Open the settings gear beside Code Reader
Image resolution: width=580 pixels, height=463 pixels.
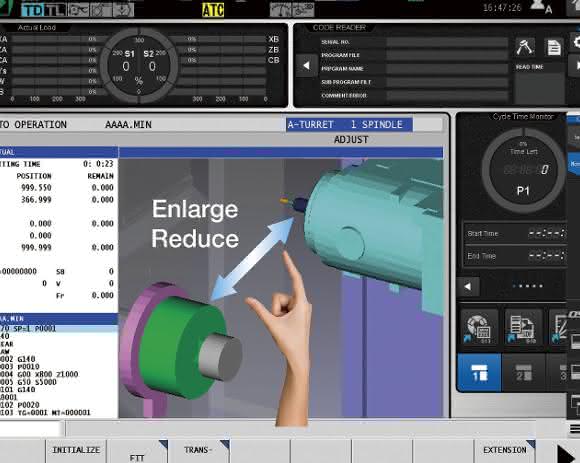pos(575,41)
